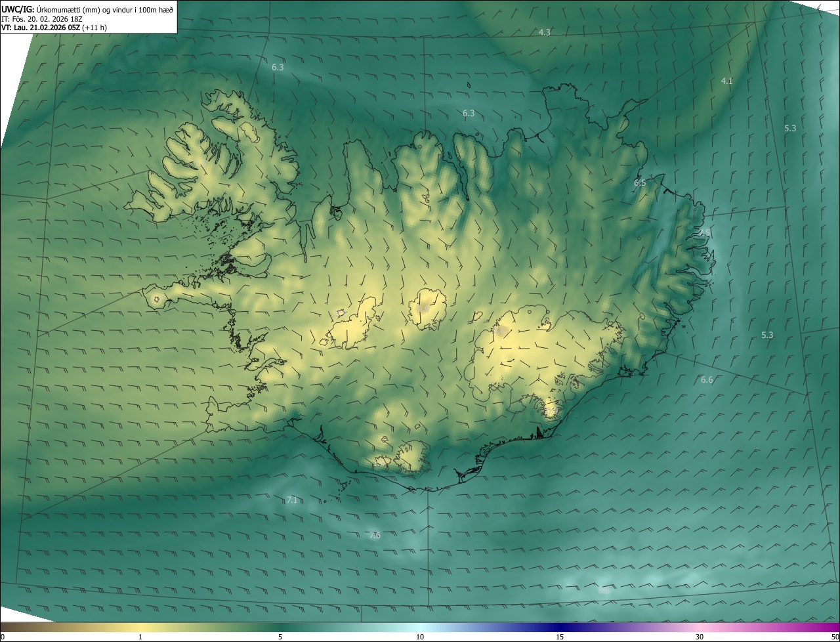This screenshot has height=642, width=840.
Task: Select the '5' tick on the color scale
Action: tap(280, 637)
